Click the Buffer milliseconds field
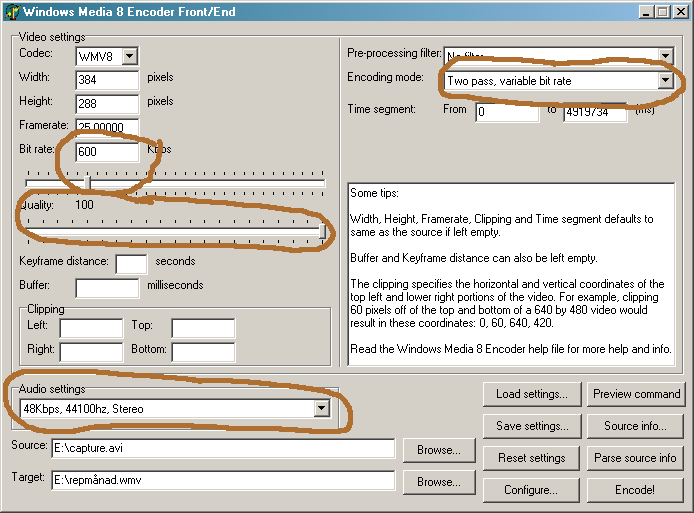This screenshot has height=513, width=694. pyautogui.click(x=107, y=288)
